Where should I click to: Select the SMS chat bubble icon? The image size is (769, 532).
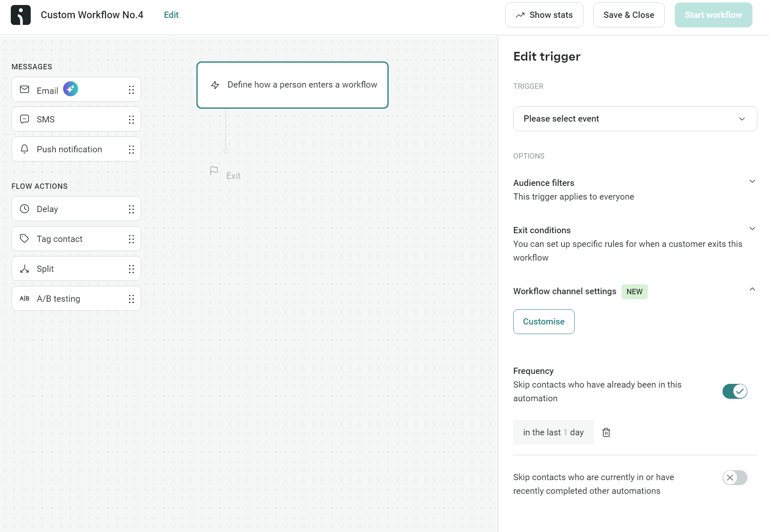click(x=24, y=119)
